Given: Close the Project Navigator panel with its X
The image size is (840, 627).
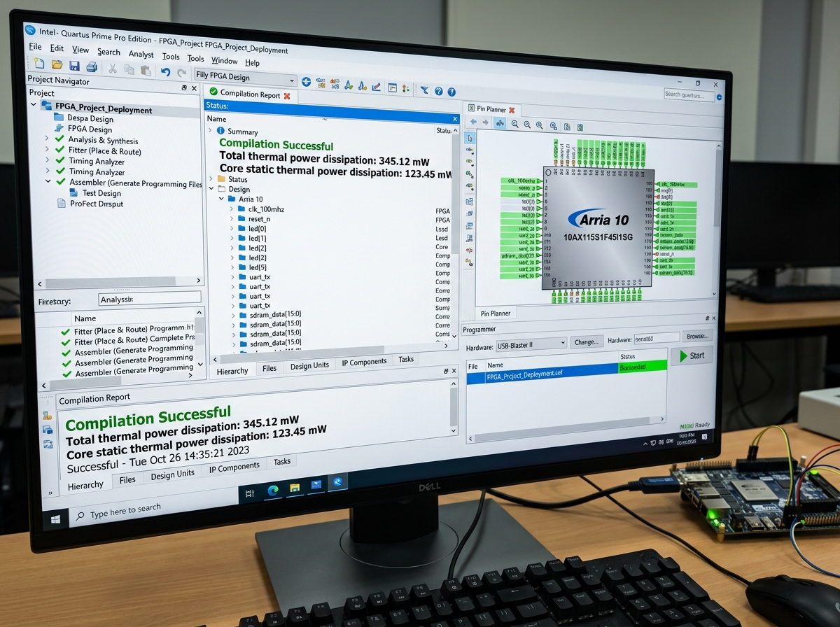Looking at the screenshot, I should (194, 87).
